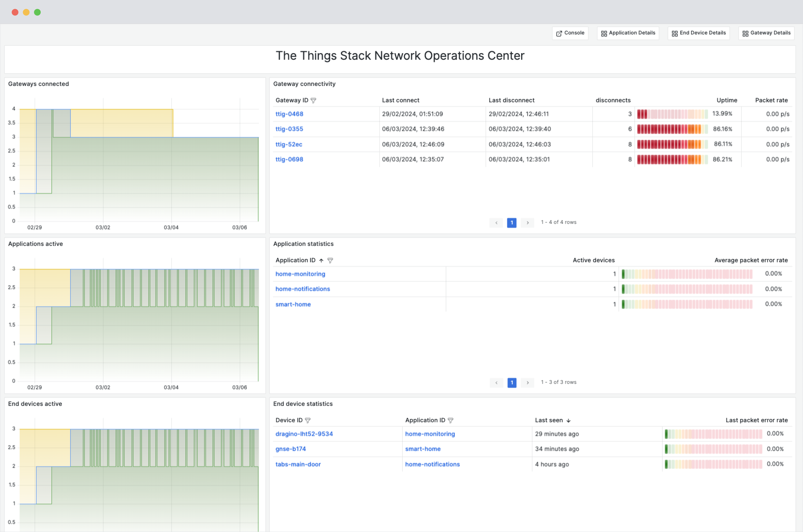Click the previous-page chevron in Application statistics
The image size is (803, 532).
click(x=496, y=382)
